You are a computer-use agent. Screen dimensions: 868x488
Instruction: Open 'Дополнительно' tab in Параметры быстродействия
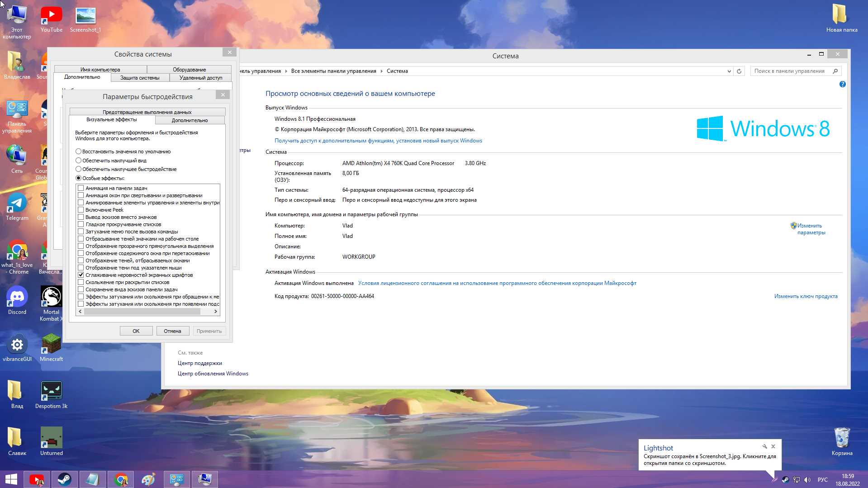coord(190,120)
